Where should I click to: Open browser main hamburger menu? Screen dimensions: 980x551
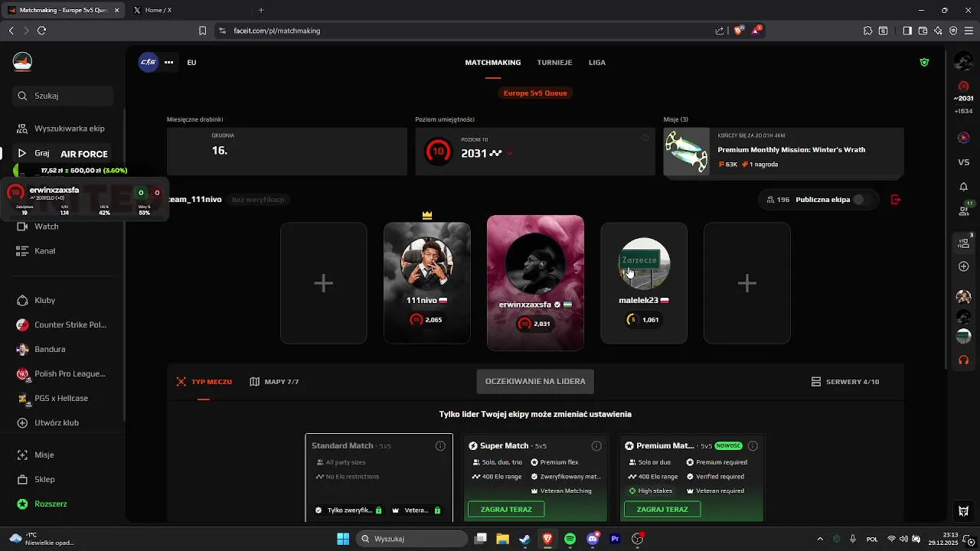[x=969, y=31]
